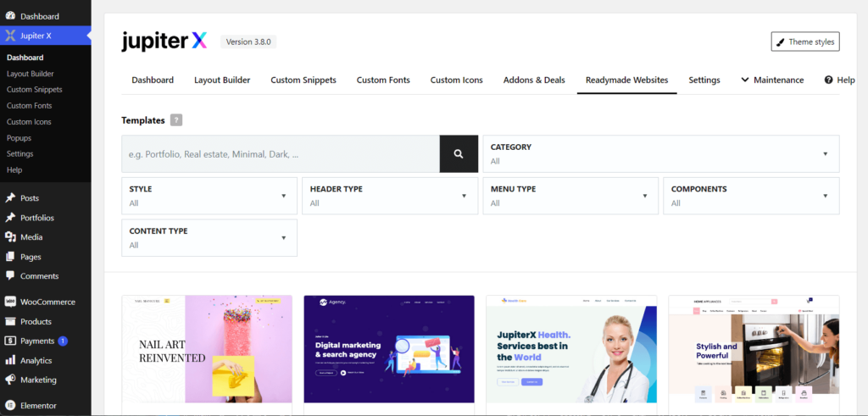Open the Style filter dropdown
This screenshot has width=868, height=416.
[209, 196]
